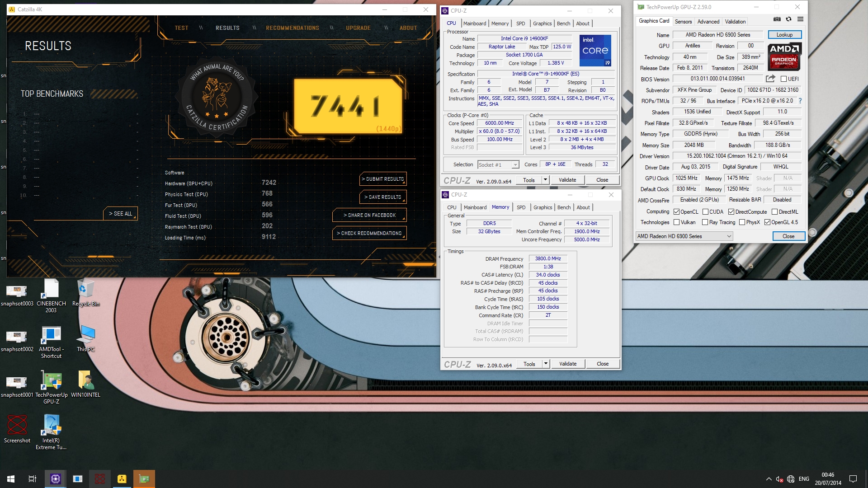
Task: Open the SPD tab in lower CPU-Z
Action: [x=521, y=207]
